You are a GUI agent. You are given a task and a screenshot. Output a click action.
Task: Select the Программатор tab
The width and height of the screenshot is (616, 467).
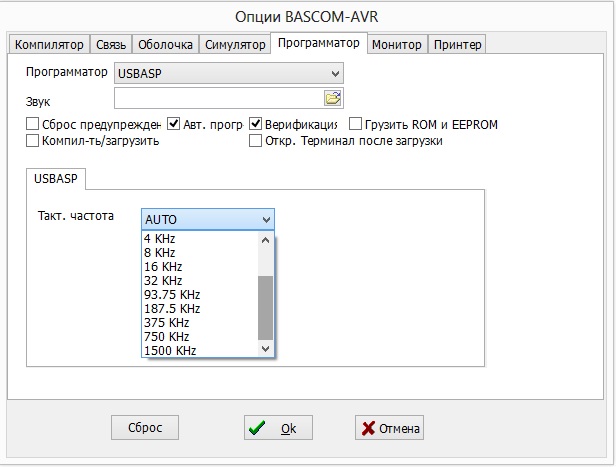pos(319,43)
